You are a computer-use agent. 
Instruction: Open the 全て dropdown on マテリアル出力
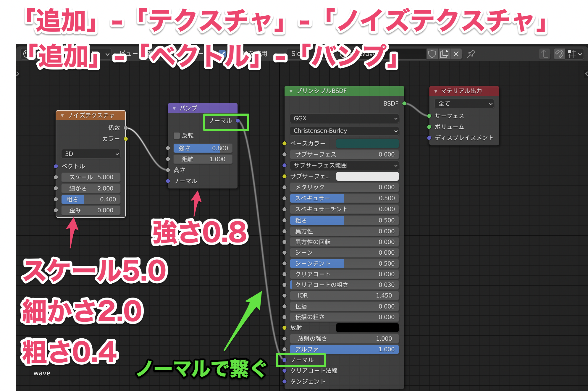click(x=464, y=104)
